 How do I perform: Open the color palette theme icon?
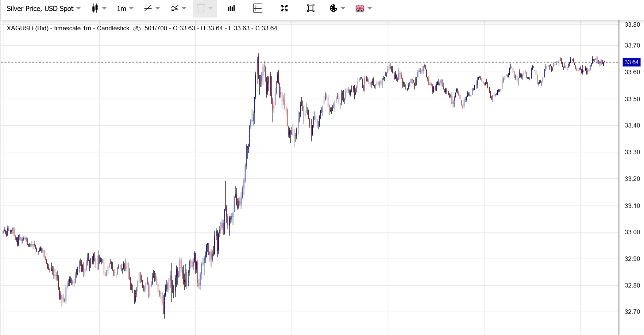(x=333, y=8)
